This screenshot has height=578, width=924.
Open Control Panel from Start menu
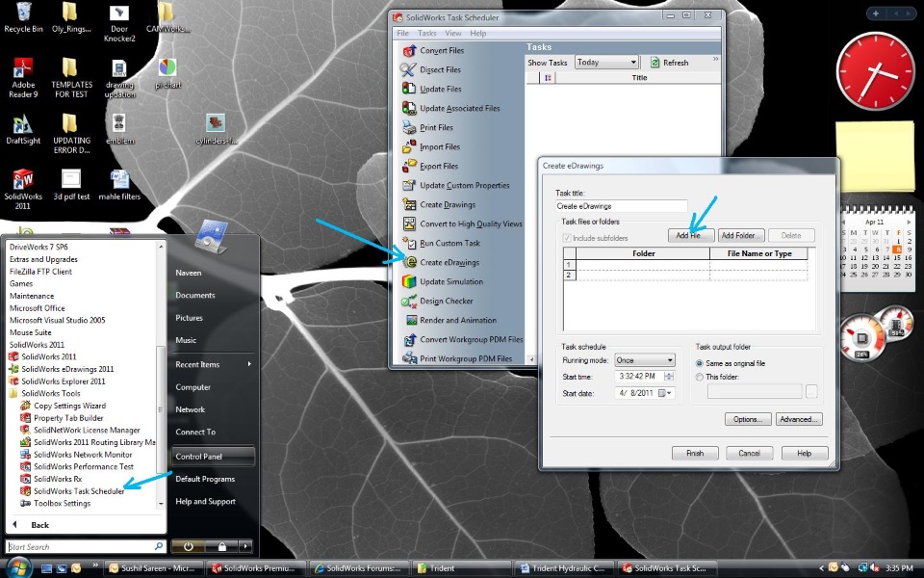click(x=214, y=457)
